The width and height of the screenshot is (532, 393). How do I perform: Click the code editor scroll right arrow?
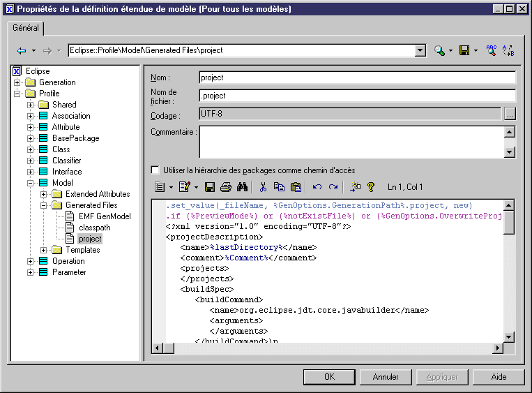coord(497,348)
